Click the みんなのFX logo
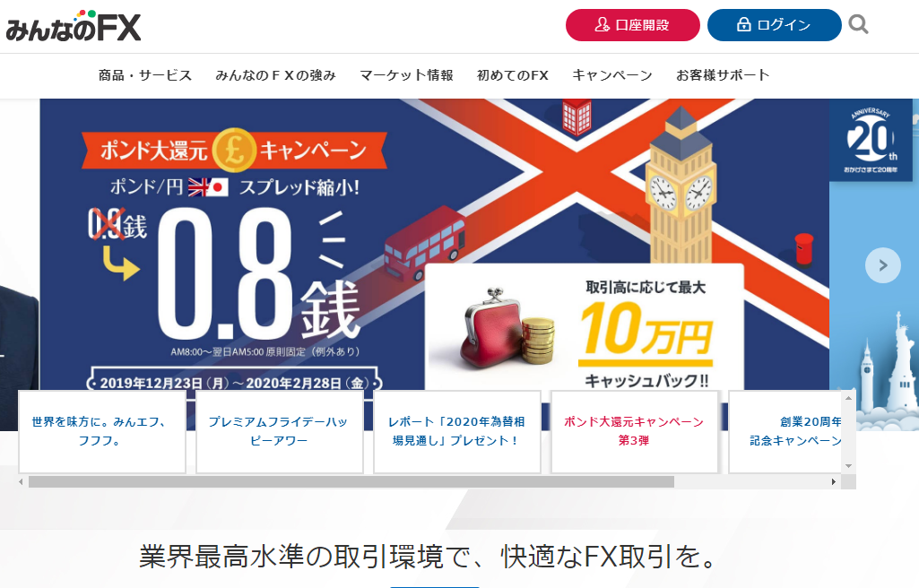This screenshot has height=588, width=919. [x=74, y=26]
